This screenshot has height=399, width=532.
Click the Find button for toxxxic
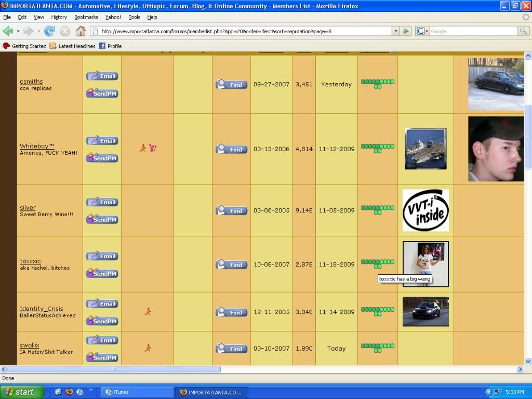click(231, 264)
